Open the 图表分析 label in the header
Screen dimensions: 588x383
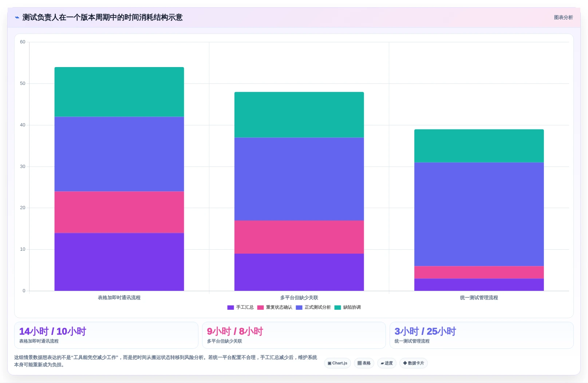coord(563,17)
